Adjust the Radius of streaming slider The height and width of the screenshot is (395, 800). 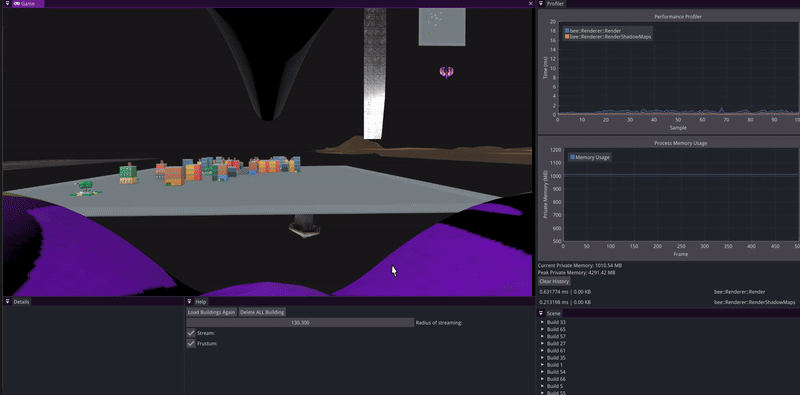(300, 323)
